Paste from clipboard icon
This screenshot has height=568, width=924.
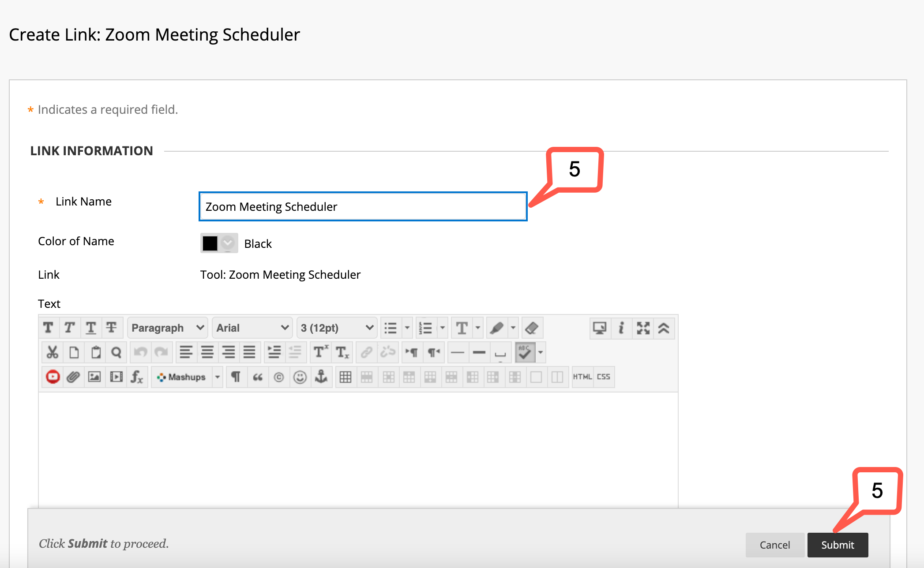pos(95,352)
